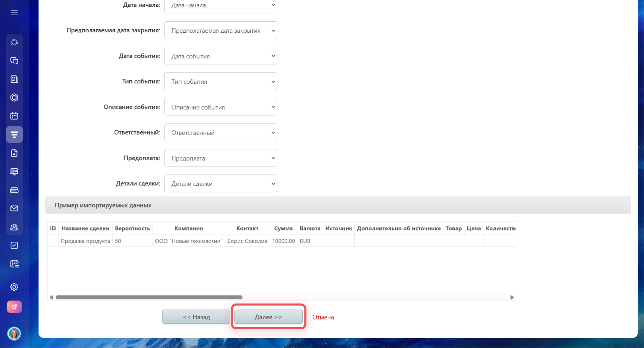Screen dimensions: 644x348
Task: Open the mail envelope icon in sidebar
Action: point(14,209)
